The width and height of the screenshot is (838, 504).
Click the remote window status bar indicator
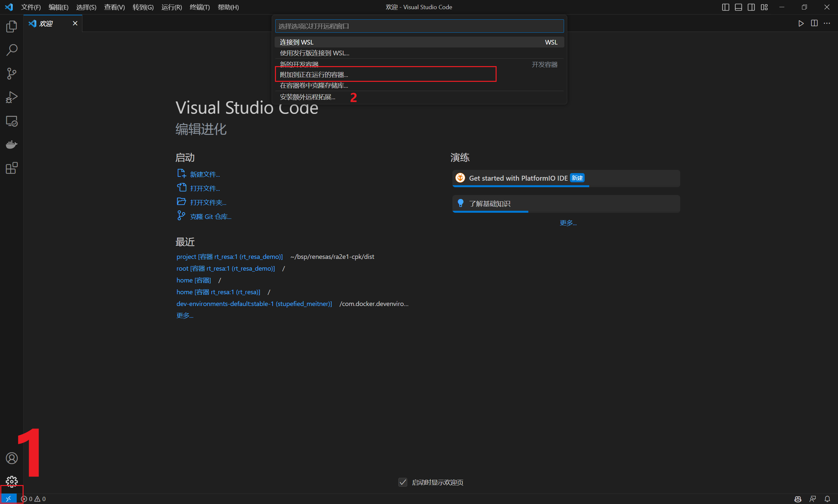(x=9, y=499)
